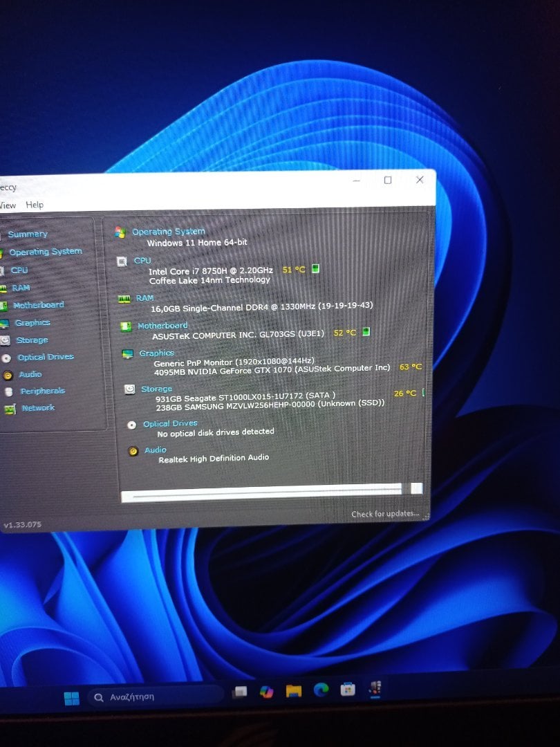Screen dimensions: 560x747
Task: Click the CPU temperature 51 °C value
Action: click(x=294, y=270)
